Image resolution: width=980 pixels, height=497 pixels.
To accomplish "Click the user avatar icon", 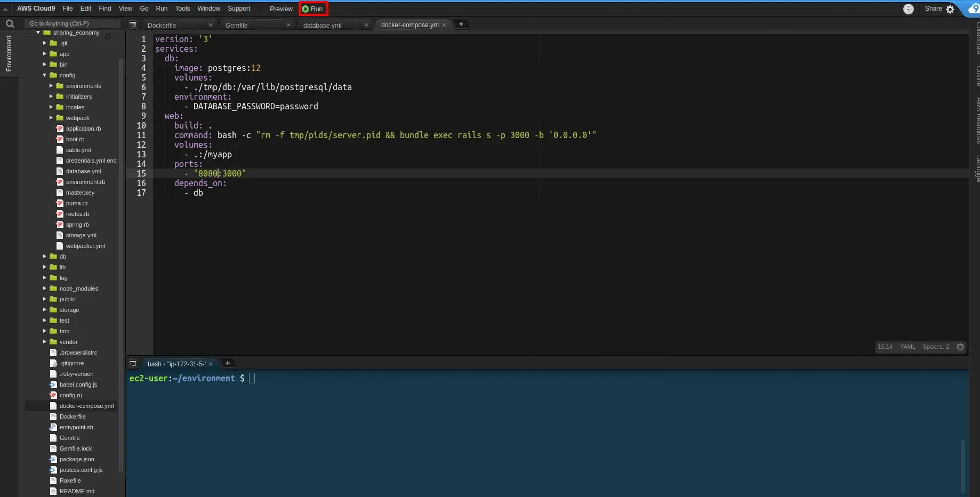I will [x=909, y=9].
